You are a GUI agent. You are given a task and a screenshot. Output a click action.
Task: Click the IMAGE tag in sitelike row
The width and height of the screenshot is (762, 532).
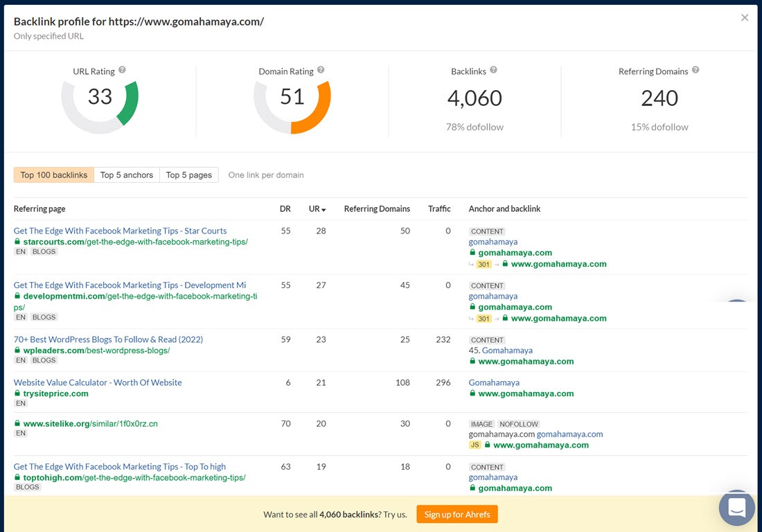(481, 424)
